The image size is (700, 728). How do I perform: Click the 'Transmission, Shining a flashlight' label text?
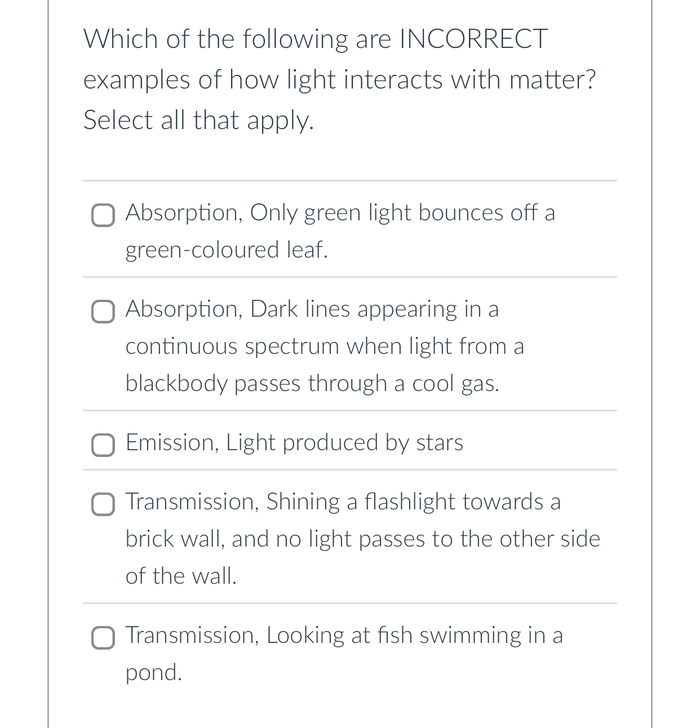(362, 539)
